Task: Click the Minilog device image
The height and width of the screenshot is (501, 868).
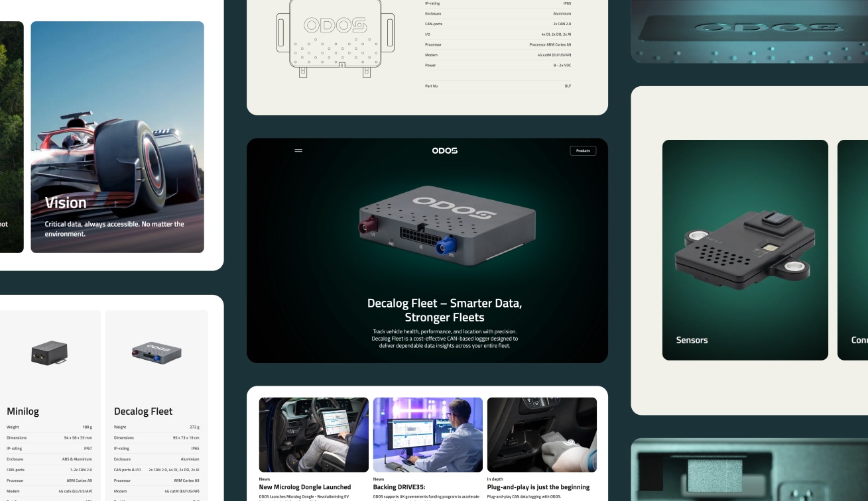Action: tap(49, 353)
